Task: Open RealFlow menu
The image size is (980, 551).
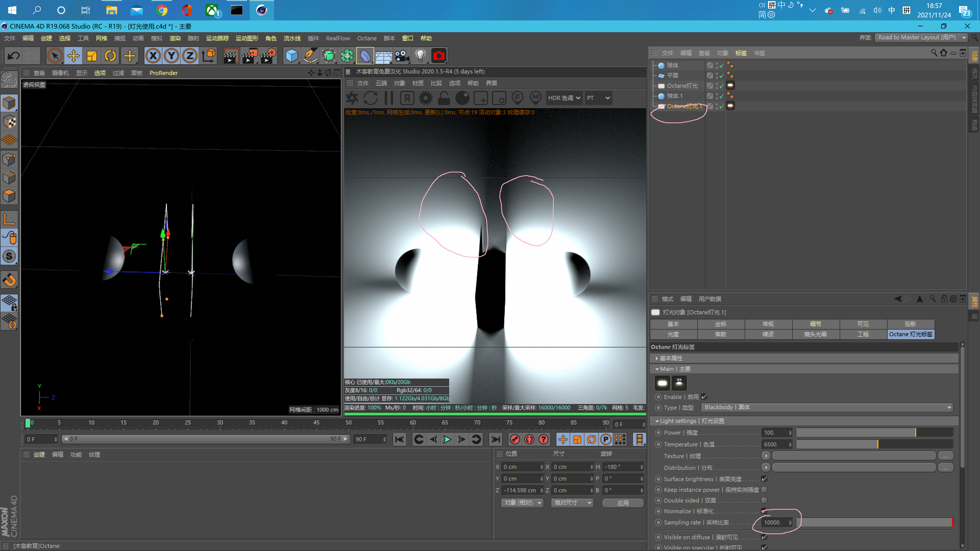Action: pyautogui.click(x=338, y=38)
